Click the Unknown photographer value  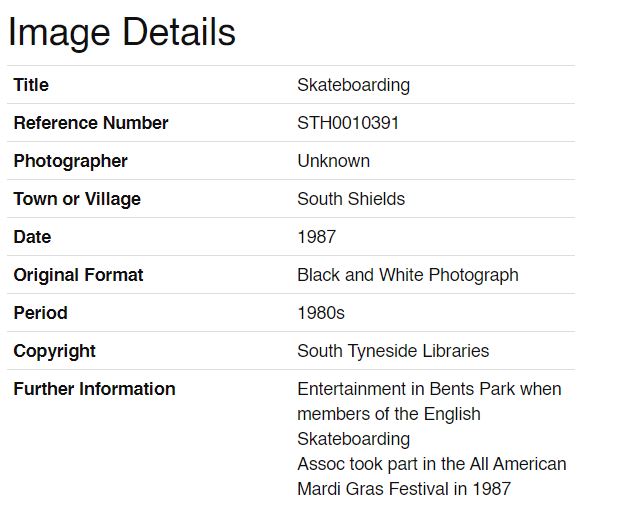(x=334, y=161)
